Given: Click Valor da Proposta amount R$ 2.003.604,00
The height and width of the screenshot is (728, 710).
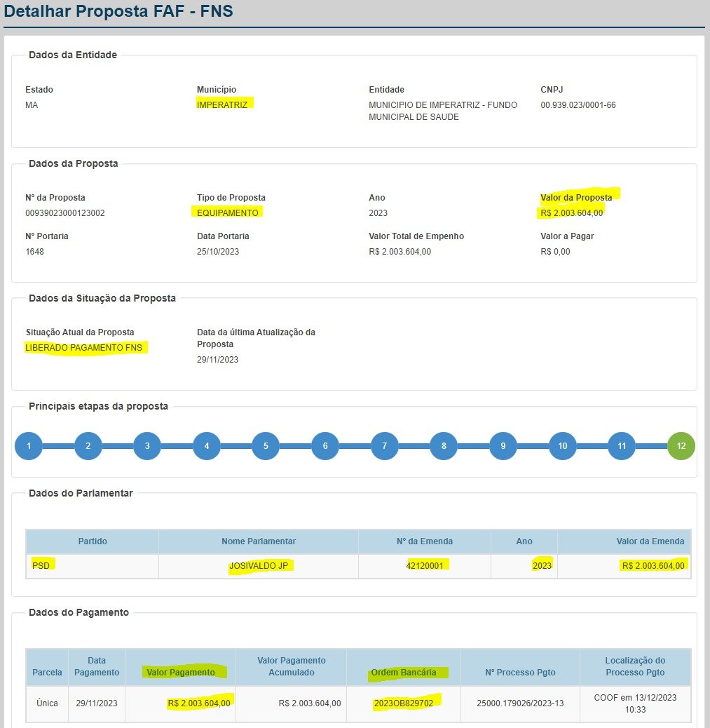Looking at the screenshot, I should point(572,213).
